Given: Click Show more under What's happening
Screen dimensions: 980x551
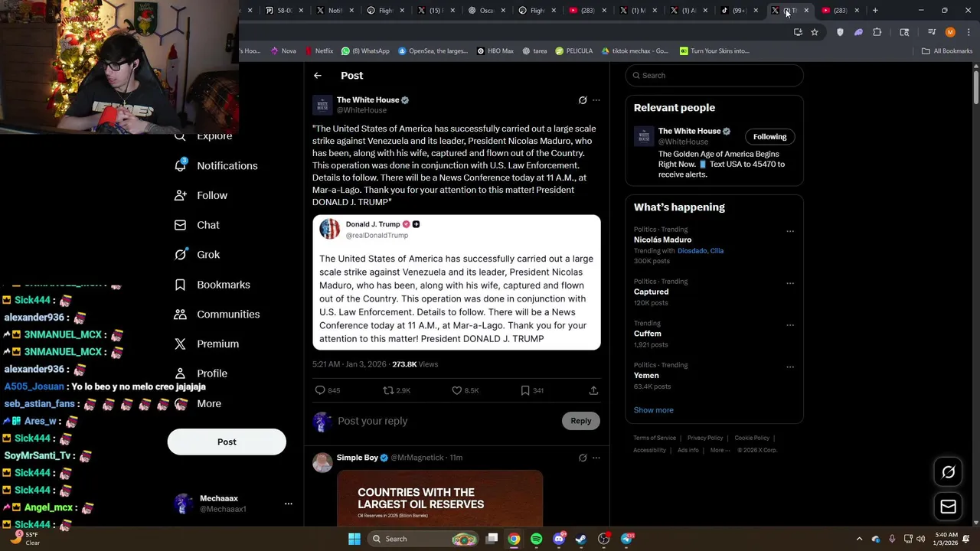Looking at the screenshot, I should [x=653, y=410].
